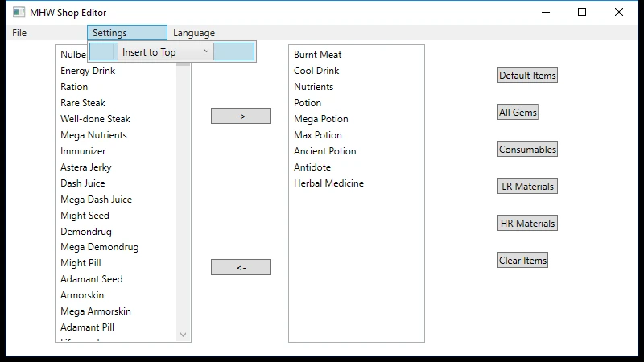Load the HR Materials preset

pyautogui.click(x=527, y=224)
